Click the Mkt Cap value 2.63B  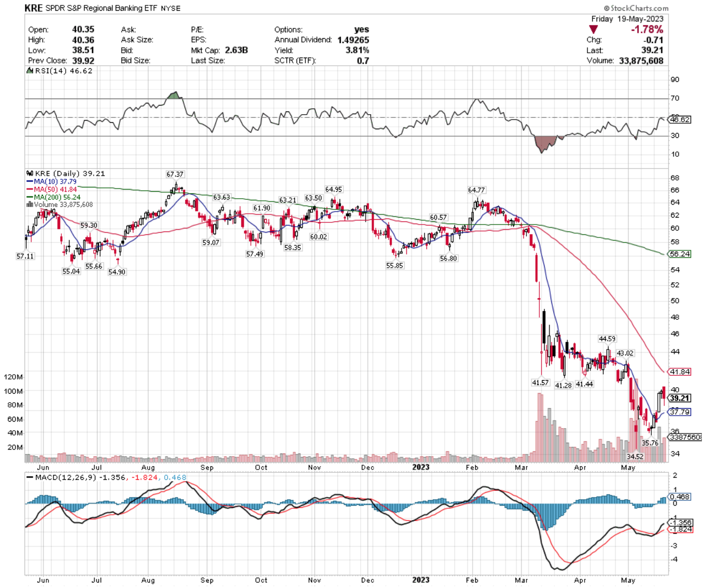coord(236,50)
